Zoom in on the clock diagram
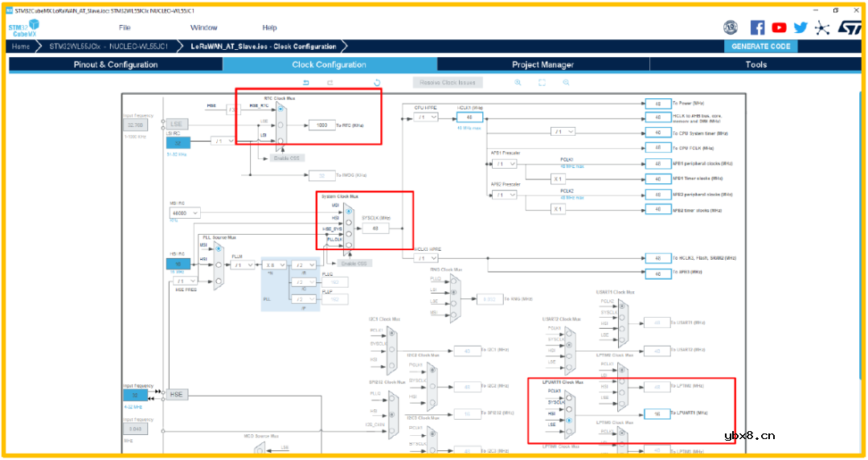This screenshot has height=460, width=868. [518, 83]
